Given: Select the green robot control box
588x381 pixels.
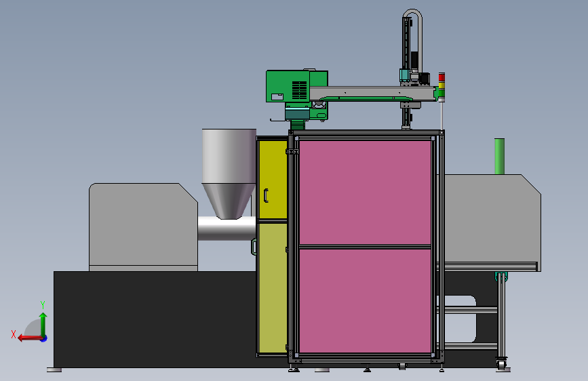Looking at the screenshot, I should coord(288,86).
